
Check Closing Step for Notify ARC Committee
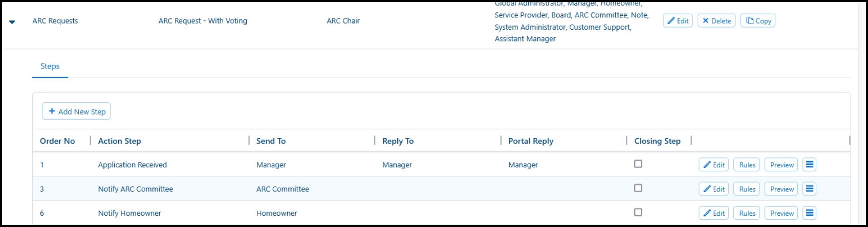point(638,188)
